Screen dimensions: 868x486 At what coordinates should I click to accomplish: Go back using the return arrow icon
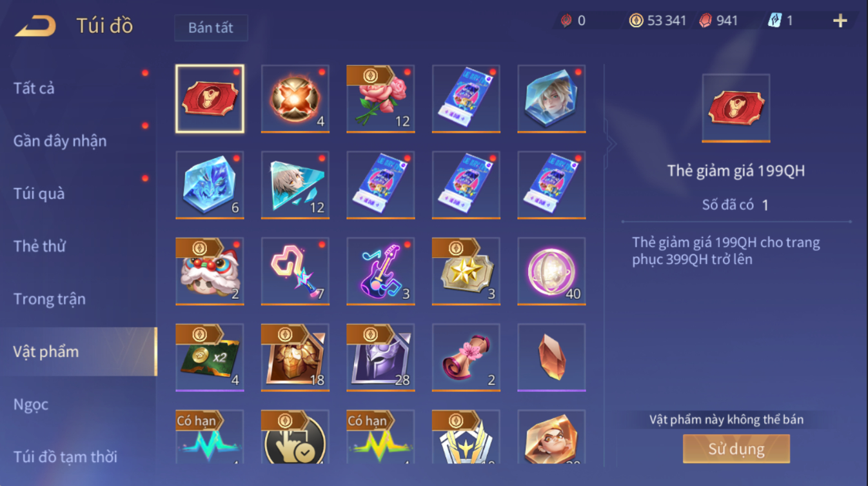35,26
